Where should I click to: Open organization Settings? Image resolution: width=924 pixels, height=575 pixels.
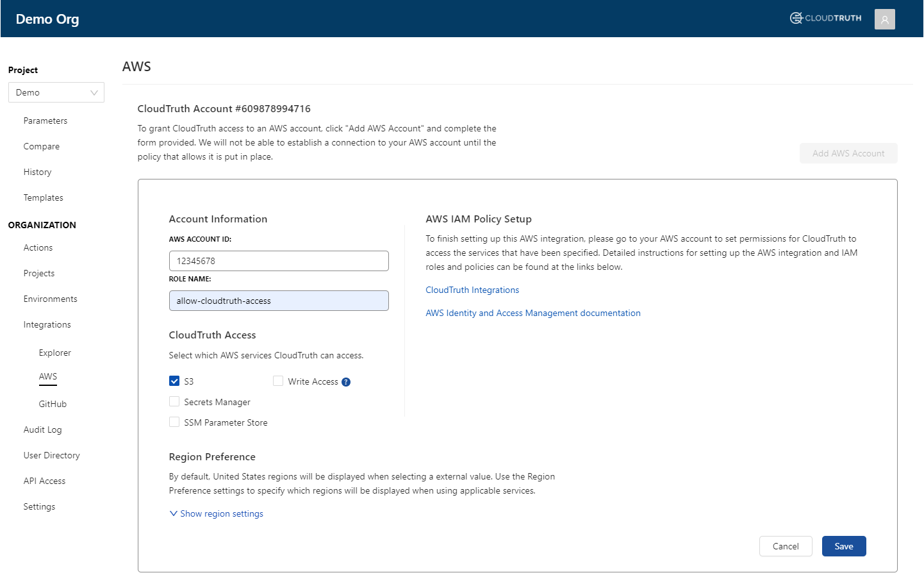pyautogui.click(x=40, y=506)
